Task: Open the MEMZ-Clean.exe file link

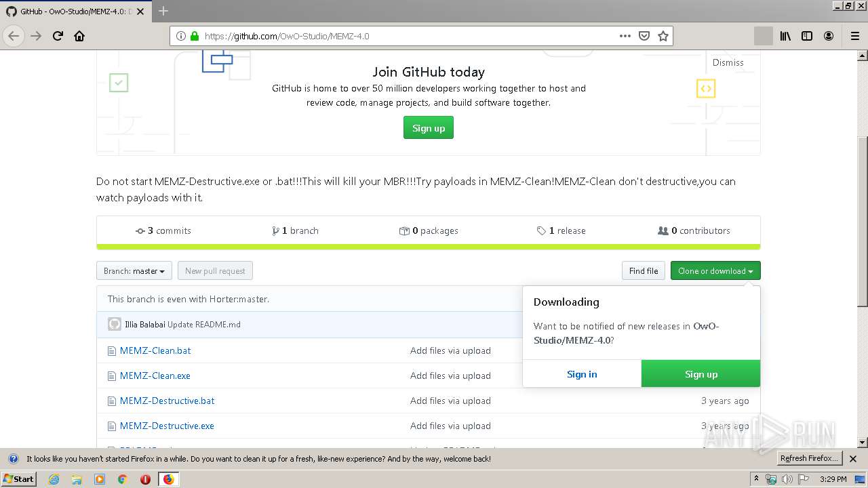Action: [155, 375]
